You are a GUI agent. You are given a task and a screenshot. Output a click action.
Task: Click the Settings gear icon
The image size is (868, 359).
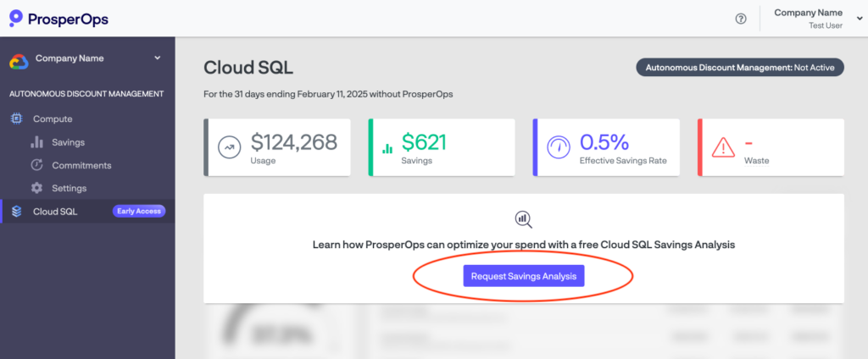click(x=36, y=188)
